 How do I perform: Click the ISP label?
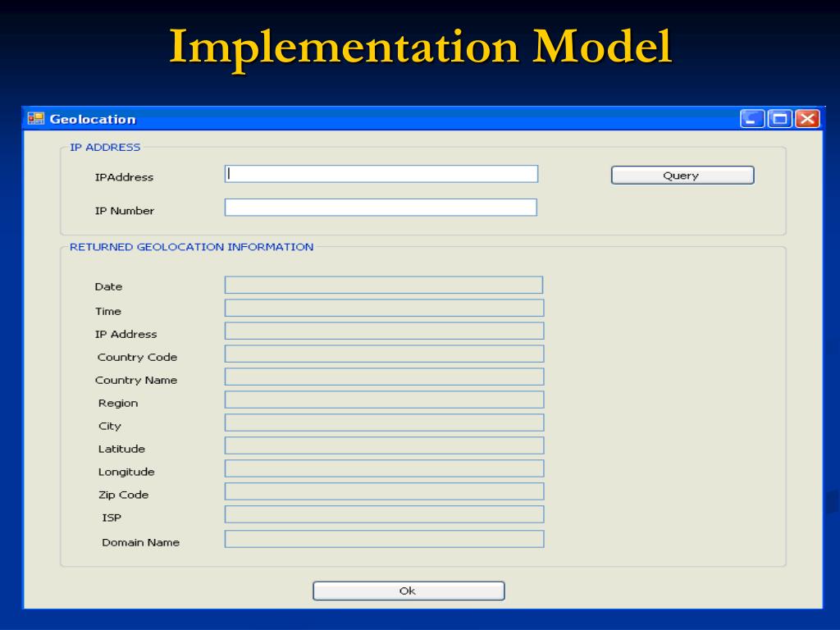pos(112,518)
